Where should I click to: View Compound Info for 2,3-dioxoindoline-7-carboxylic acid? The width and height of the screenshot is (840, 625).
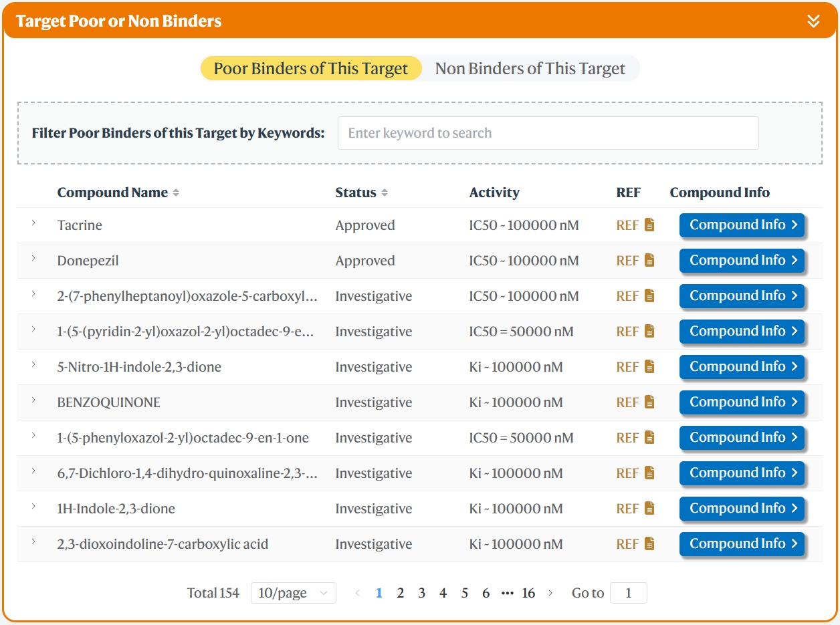742,544
